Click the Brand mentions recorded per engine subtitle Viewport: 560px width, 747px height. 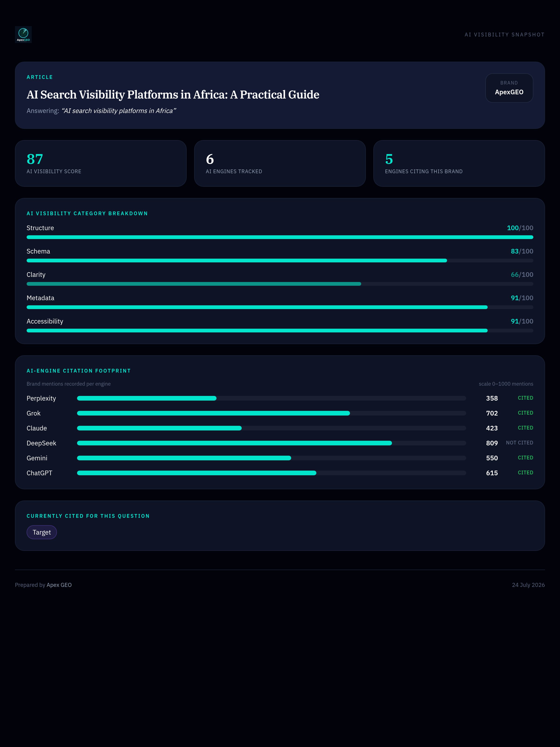(x=69, y=384)
